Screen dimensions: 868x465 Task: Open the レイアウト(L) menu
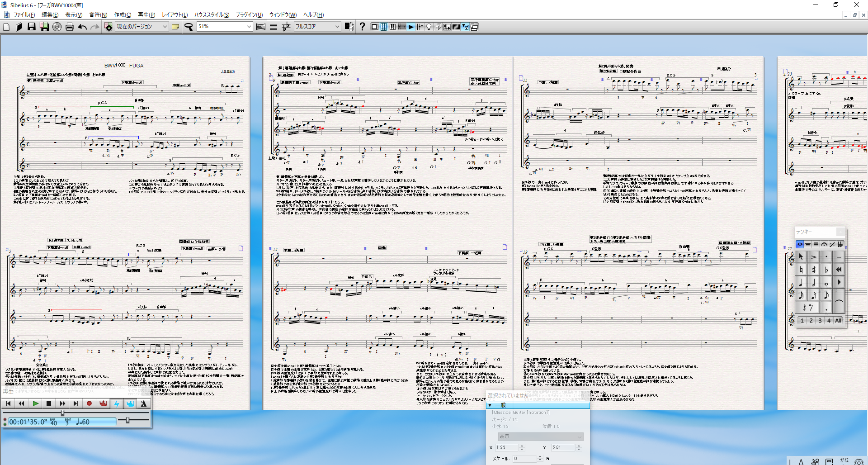(x=175, y=15)
